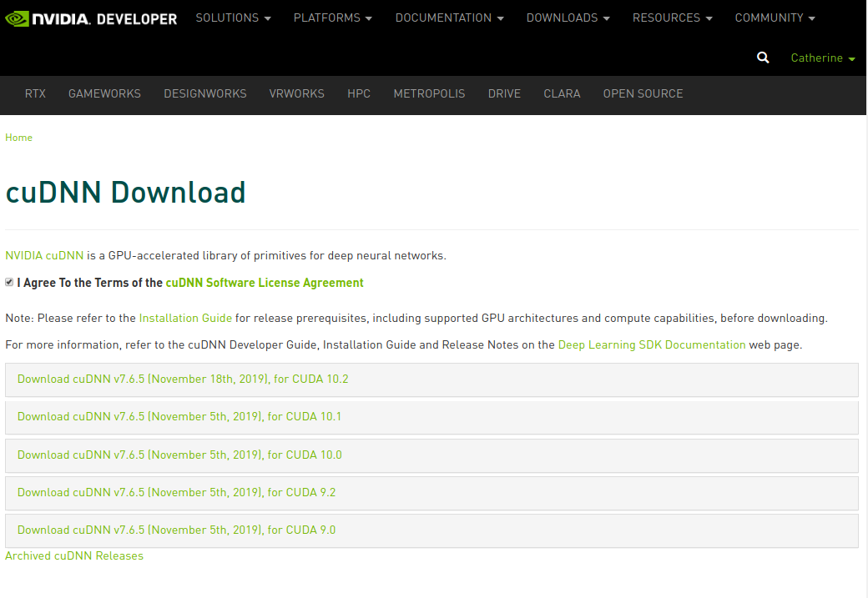Open the Deep Learning SDK Documentation link
Image resolution: width=868 pixels, height=598 pixels.
(652, 344)
